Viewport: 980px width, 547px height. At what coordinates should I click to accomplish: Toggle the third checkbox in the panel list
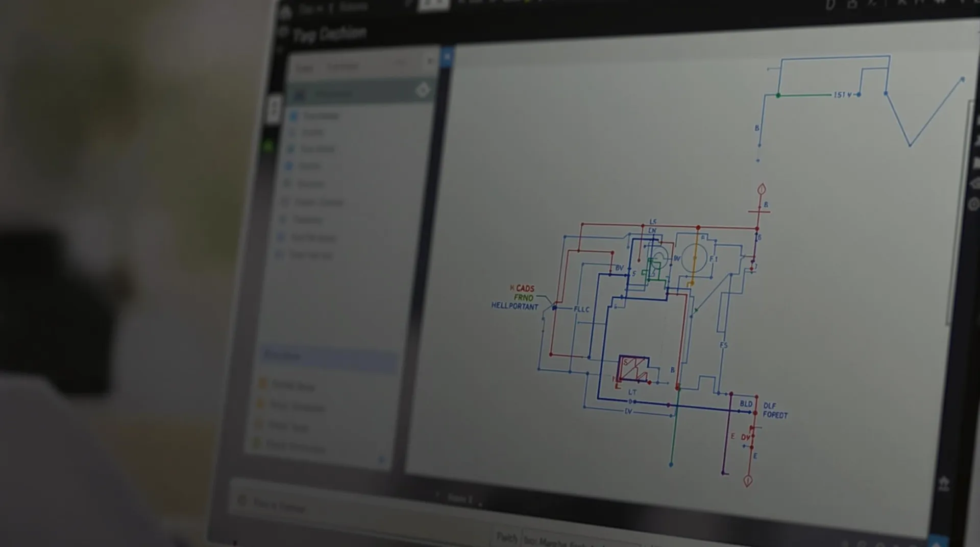point(290,149)
